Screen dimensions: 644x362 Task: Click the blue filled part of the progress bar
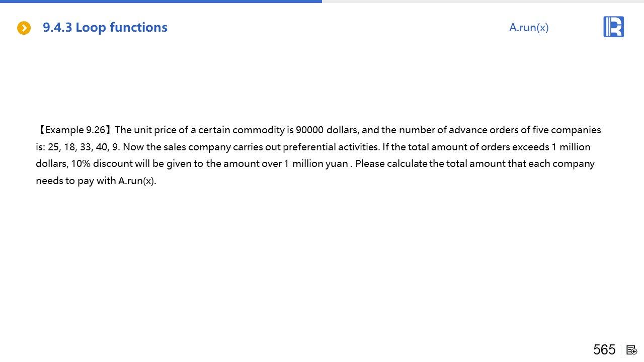pyautogui.click(x=161, y=2)
